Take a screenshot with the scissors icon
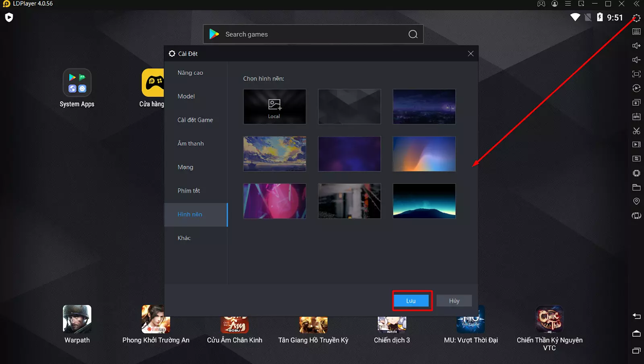 [636, 131]
